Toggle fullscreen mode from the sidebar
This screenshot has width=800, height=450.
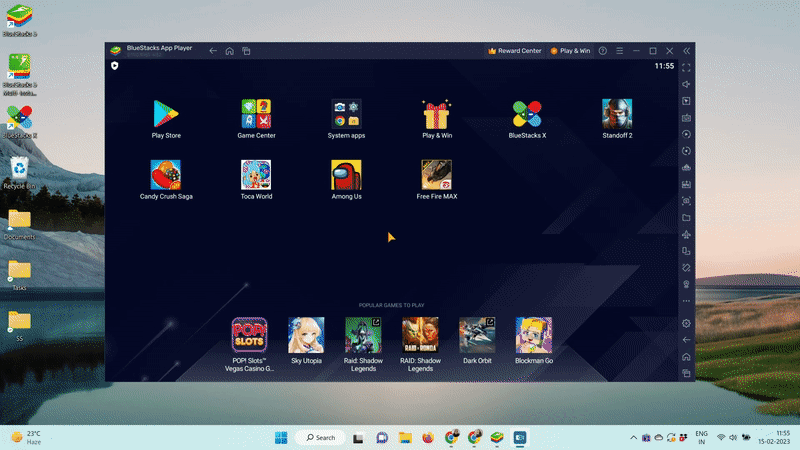[x=686, y=67]
